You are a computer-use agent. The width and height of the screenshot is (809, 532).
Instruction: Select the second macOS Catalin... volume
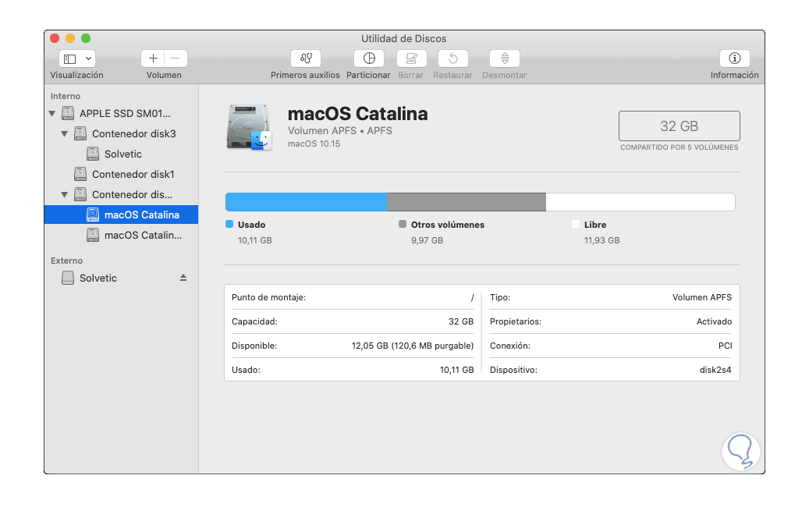142,235
